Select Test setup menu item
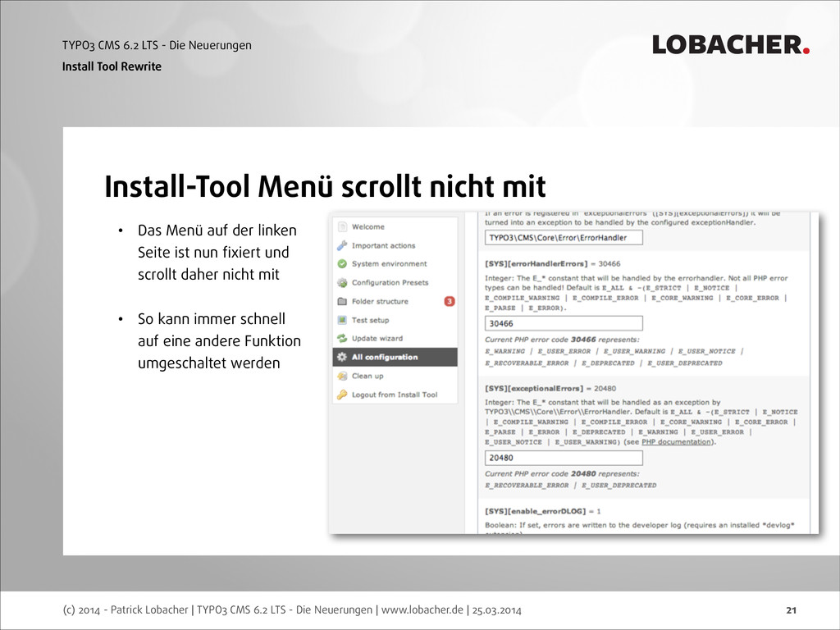This screenshot has width=840, height=630. tap(395, 320)
